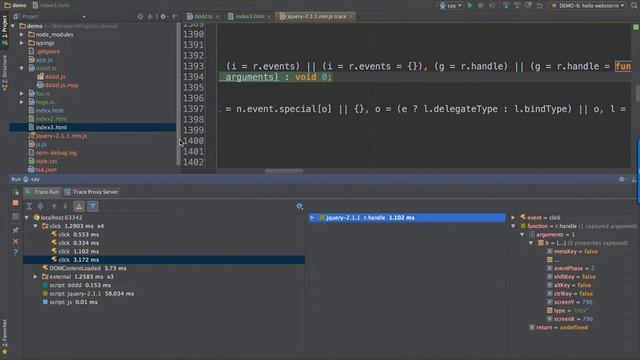The width and height of the screenshot is (640, 360).
Task: Click the red X close icon in Run panel
Action: coord(16,241)
